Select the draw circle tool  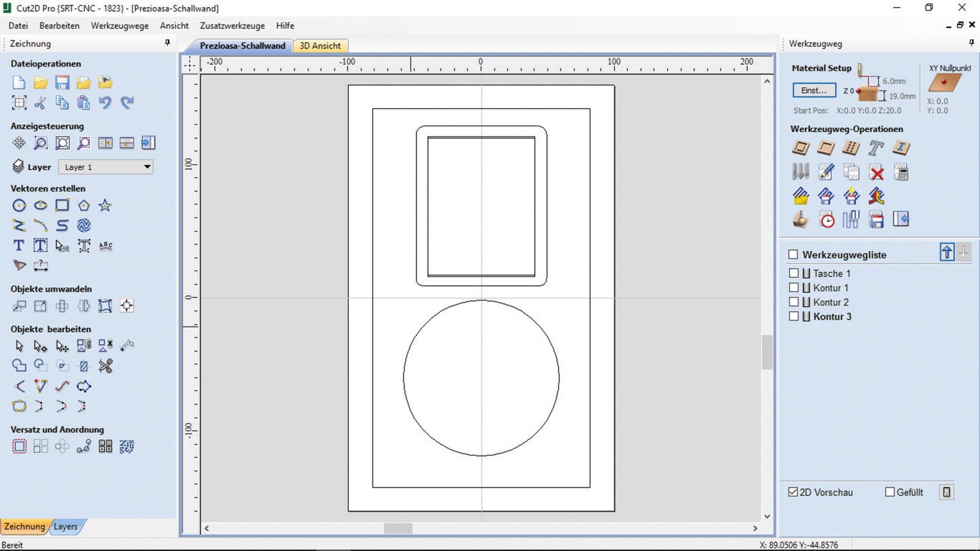tap(19, 206)
